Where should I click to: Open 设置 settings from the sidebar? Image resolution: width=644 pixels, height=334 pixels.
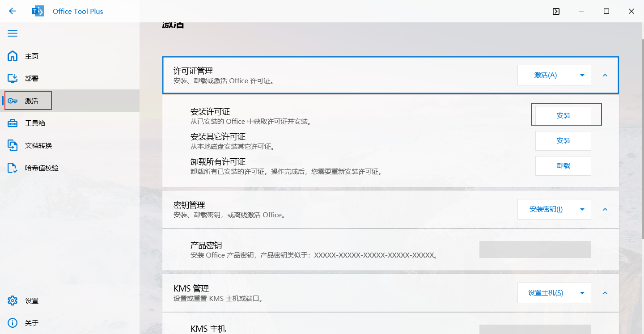click(x=70, y=300)
